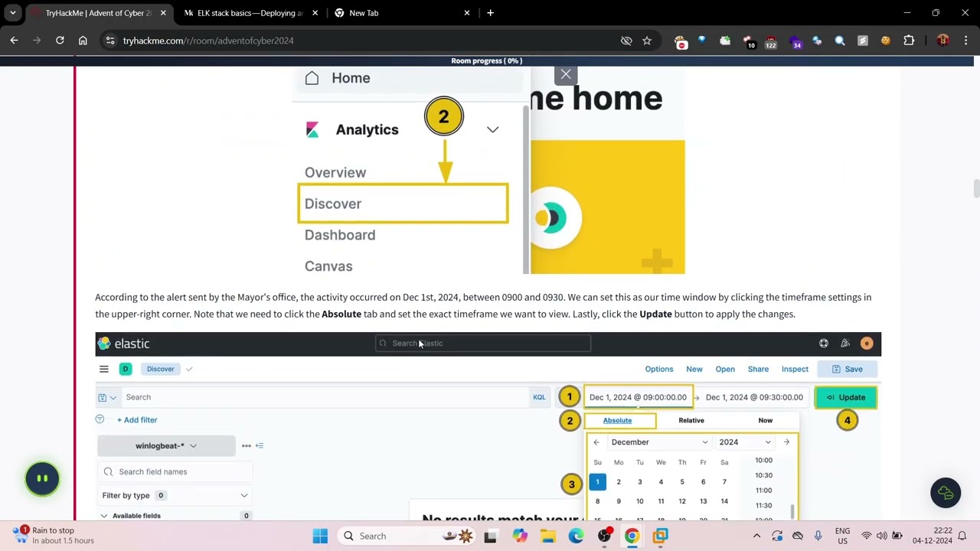The height and width of the screenshot is (551, 980).
Task: Select Overview in the Analytics menu
Action: pos(335,172)
